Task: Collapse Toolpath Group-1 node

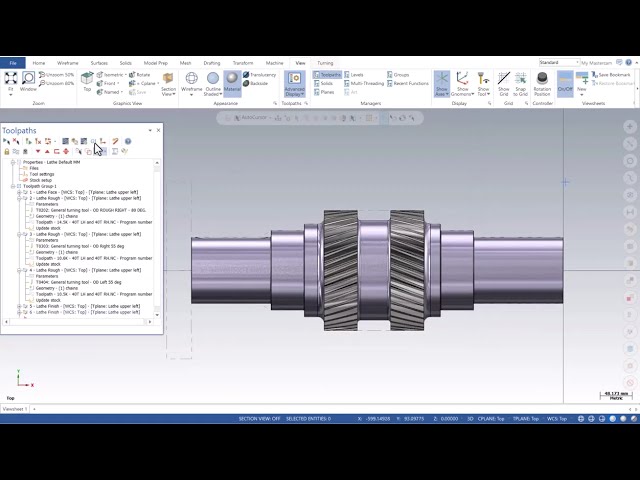Action: [x=13, y=186]
